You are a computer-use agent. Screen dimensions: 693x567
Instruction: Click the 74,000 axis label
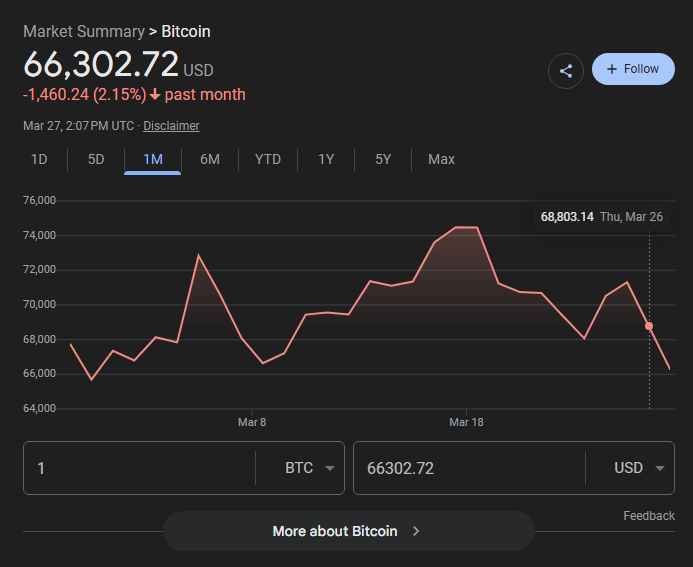pyautogui.click(x=39, y=235)
